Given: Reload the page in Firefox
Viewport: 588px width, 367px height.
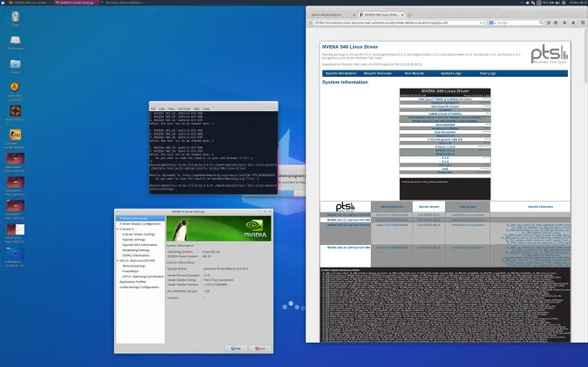Looking at the screenshot, I should (485, 23).
